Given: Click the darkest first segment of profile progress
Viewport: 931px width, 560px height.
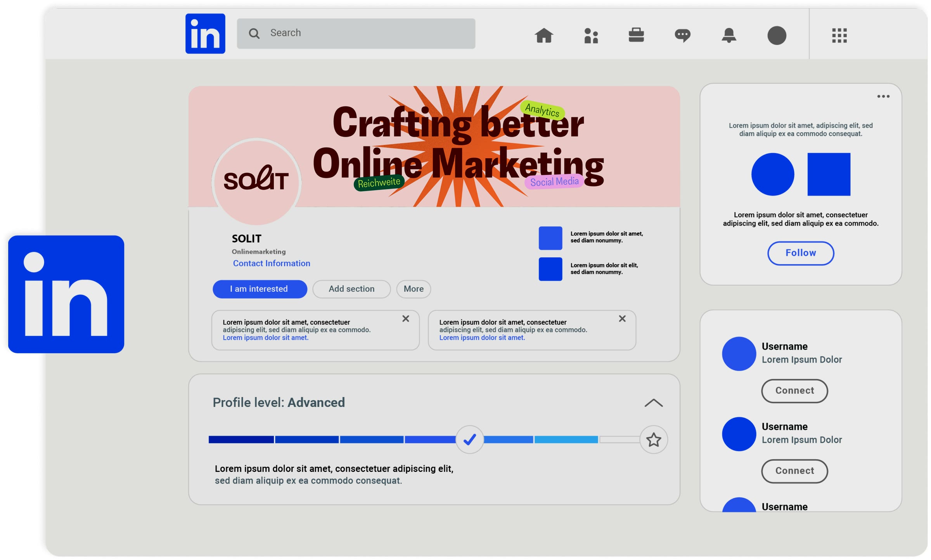Looking at the screenshot, I should [241, 439].
